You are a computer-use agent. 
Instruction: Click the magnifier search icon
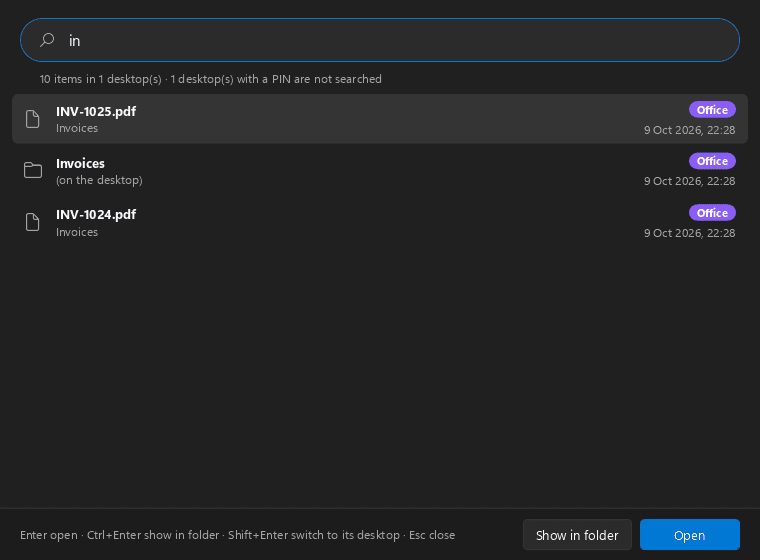pyautogui.click(x=47, y=40)
